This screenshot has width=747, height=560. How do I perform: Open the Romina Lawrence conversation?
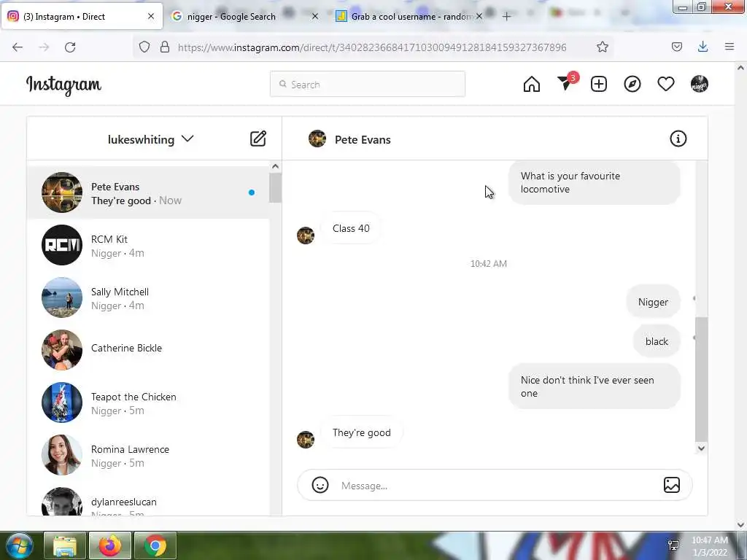click(x=148, y=455)
